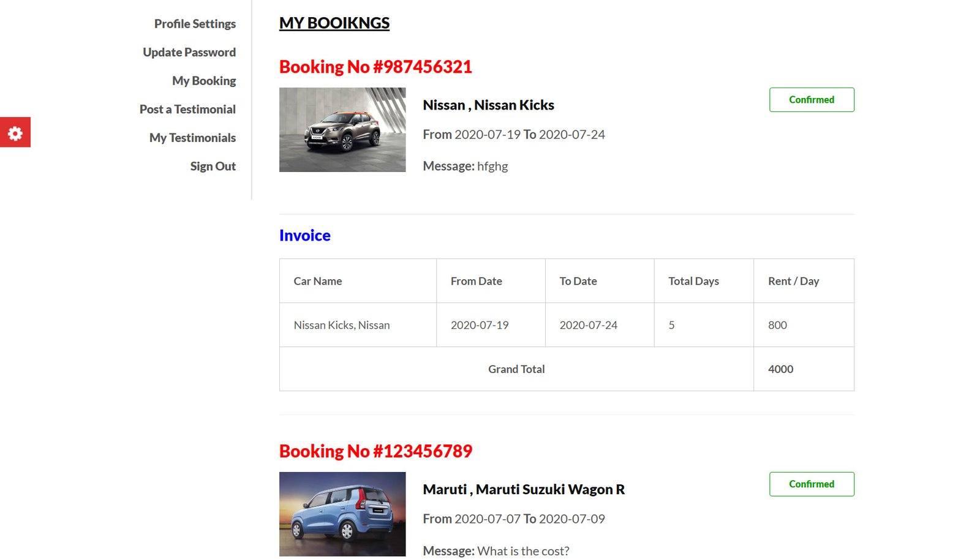This screenshot has width=980, height=559.
Task: Select My Booking sidebar link
Action: [204, 81]
